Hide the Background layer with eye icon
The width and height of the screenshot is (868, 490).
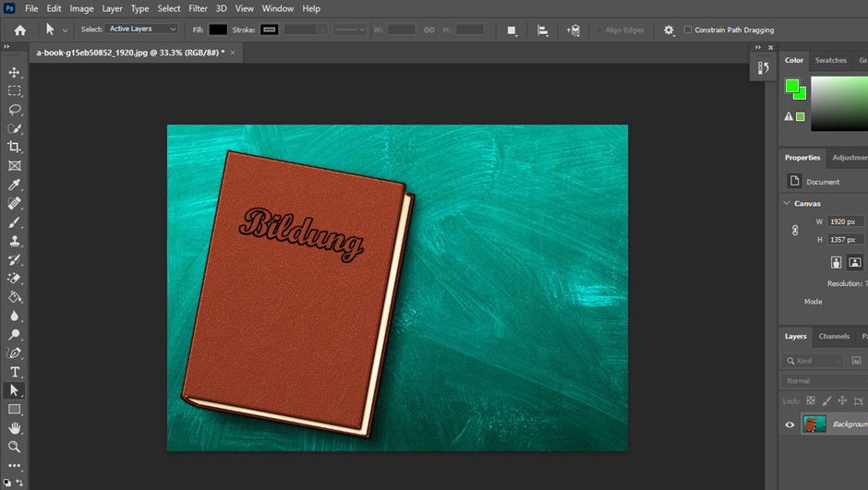790,424
